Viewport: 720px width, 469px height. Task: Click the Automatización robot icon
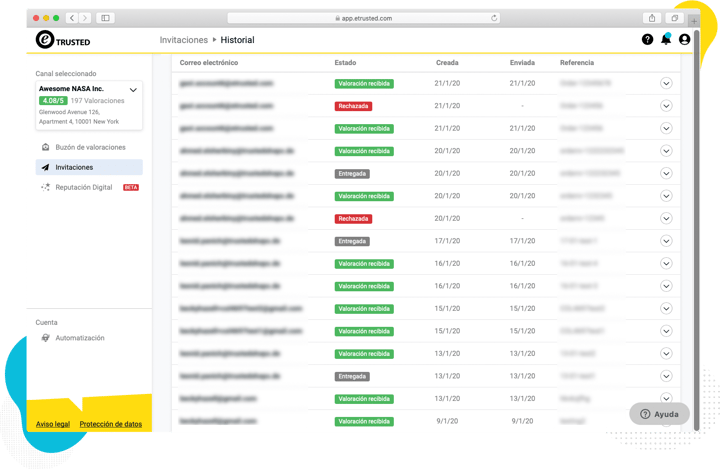click(x=45, y=338)
